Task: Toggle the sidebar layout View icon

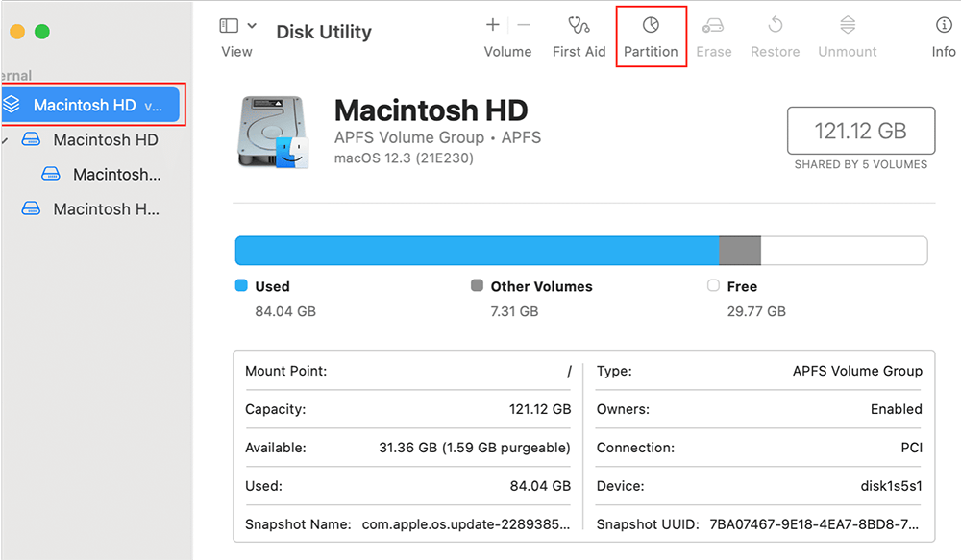Action: (x=229, y=26)
